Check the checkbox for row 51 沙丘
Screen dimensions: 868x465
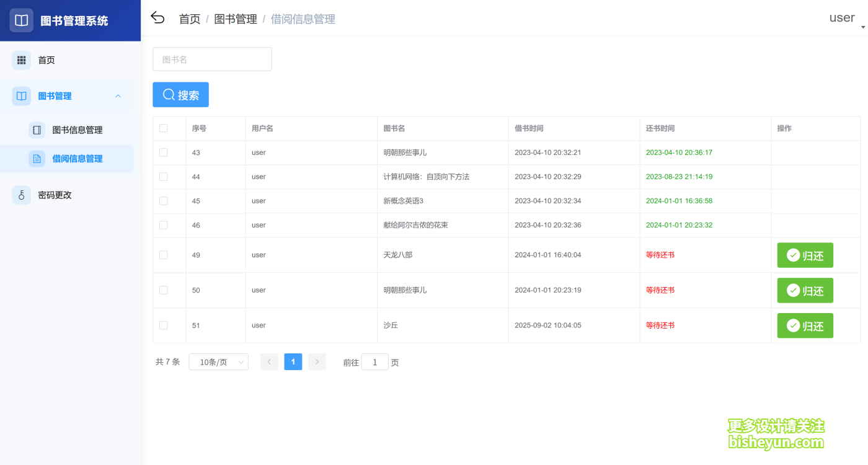[163, 325]
